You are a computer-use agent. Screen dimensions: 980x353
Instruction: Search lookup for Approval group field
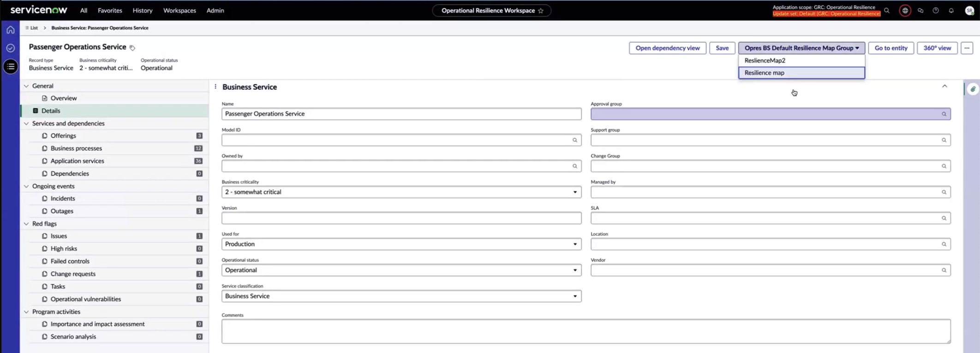(944, 114)
